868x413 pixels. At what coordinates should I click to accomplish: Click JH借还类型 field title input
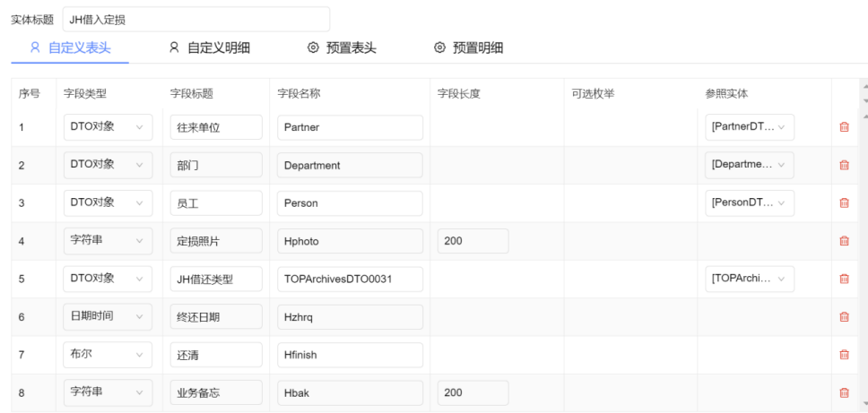(216, 279)
